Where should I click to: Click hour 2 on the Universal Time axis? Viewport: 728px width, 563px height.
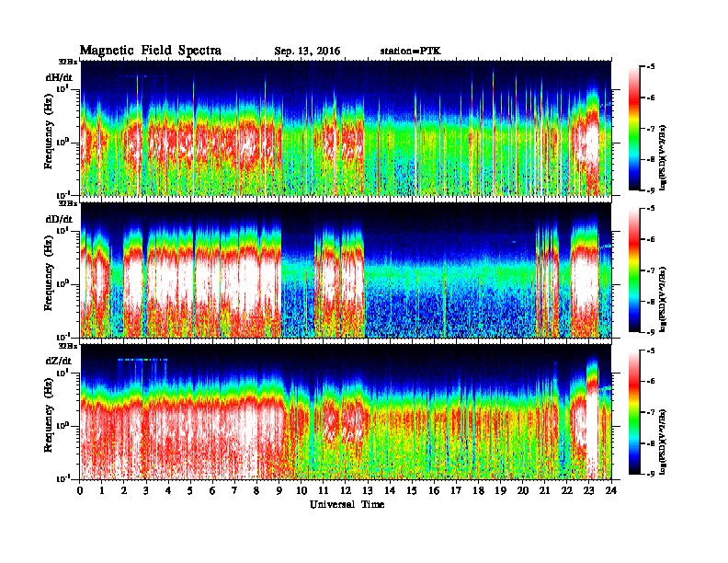[124, 491]
